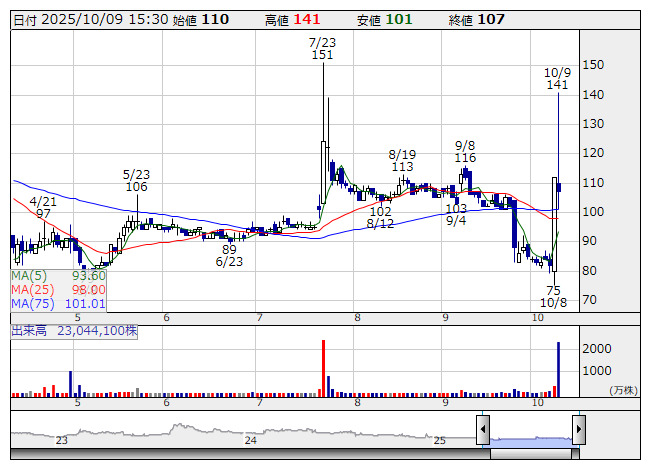The image size is (653, 470).
Task: Click the year 23 marker in overview
Action: click(x=62, y=440)
